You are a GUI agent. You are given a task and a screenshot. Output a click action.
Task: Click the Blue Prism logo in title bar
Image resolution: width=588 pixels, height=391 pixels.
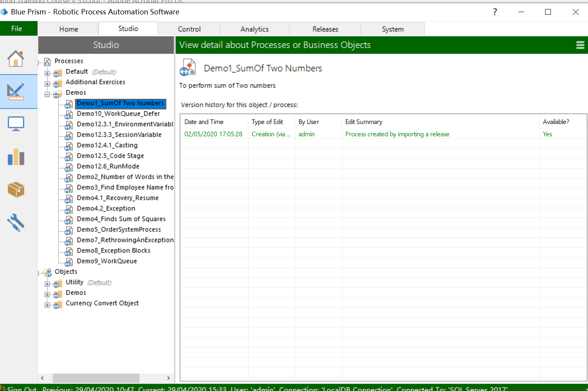(4, 12)
